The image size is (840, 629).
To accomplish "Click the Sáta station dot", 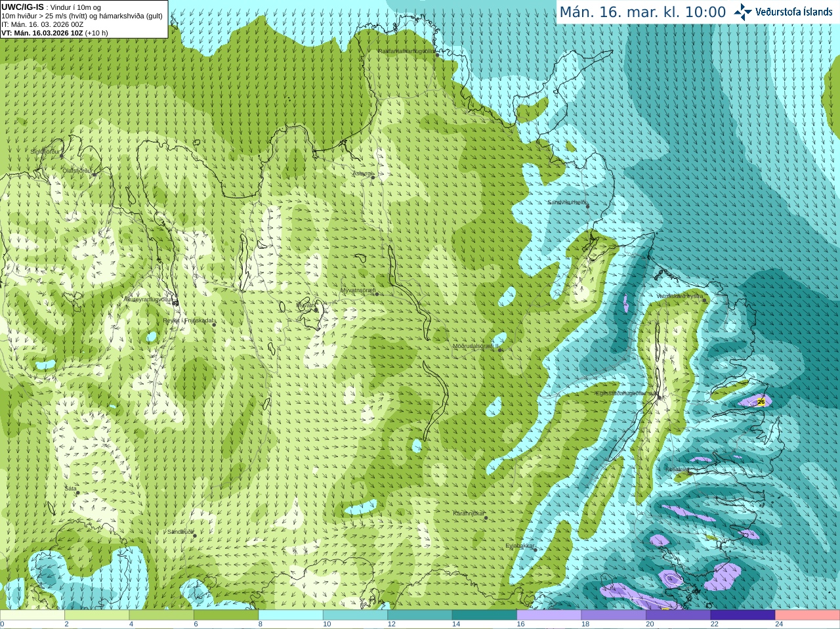I will click(x=78, y=492).
